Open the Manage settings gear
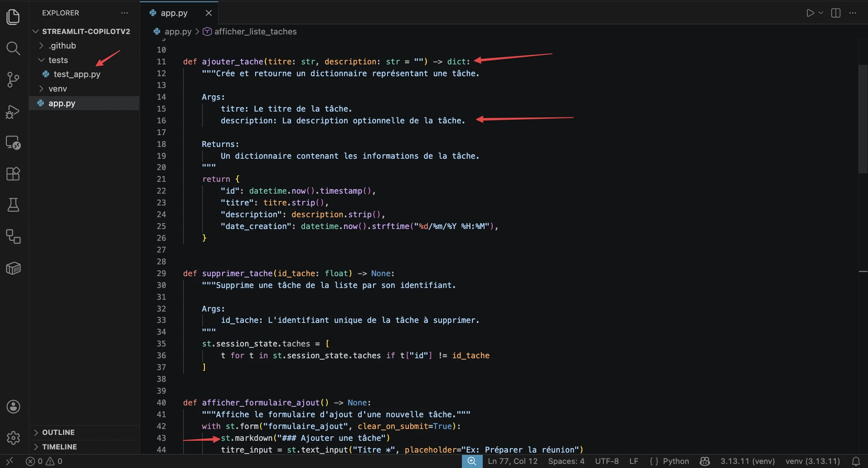868x468 pixels. 13,438
